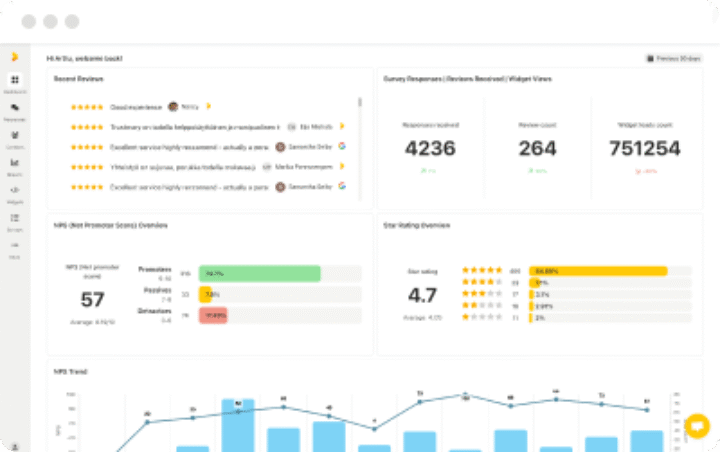The height and width of the screenshot is (452, 720).
Task: Click the Google icon on the last Excellent service review
Action: (x=342, y=186)
